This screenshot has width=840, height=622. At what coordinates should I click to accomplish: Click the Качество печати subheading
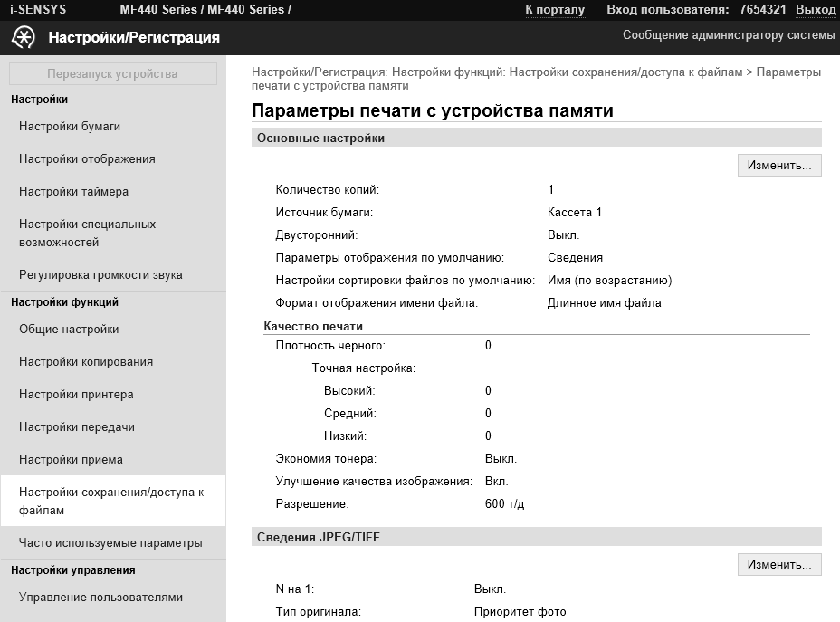pyautogui.click(x=313, y=326)
